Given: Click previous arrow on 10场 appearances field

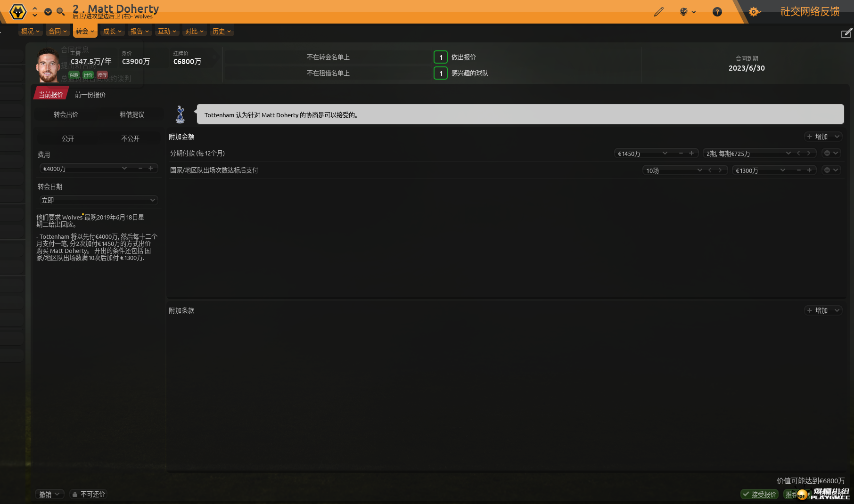Looking at the screenshot, I should tap(710, 170).
